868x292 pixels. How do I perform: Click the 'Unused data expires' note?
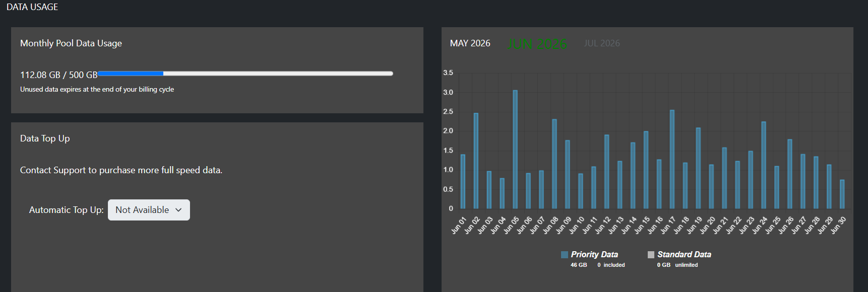(x=97, y=89)
